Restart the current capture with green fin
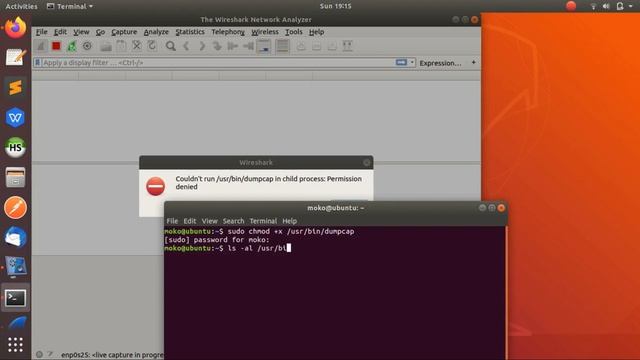 [x=72, y=46]
